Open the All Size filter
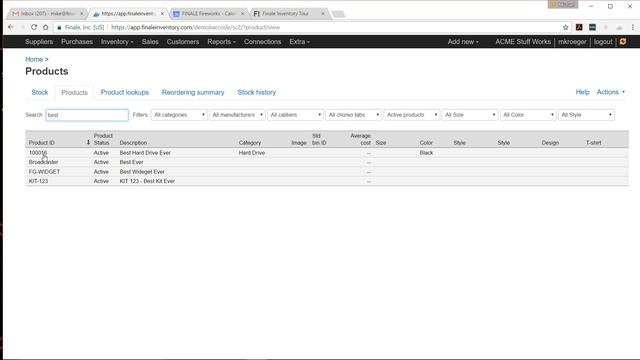The height and width of the screenshot is (360, 640). pyautogui.click(x=470, y=115)
